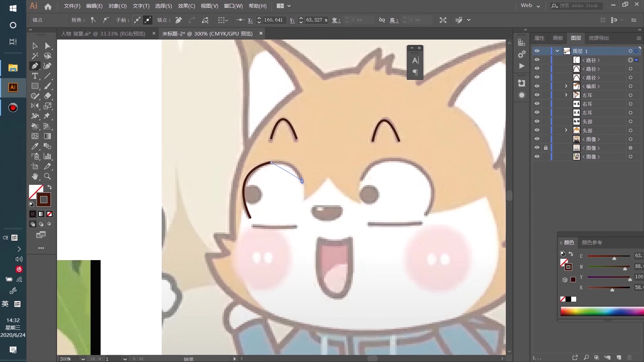Image resolution: width=644 pixels, height=362 pixels.
Task: Select the Line Segment tool
Action: (47, 76)
